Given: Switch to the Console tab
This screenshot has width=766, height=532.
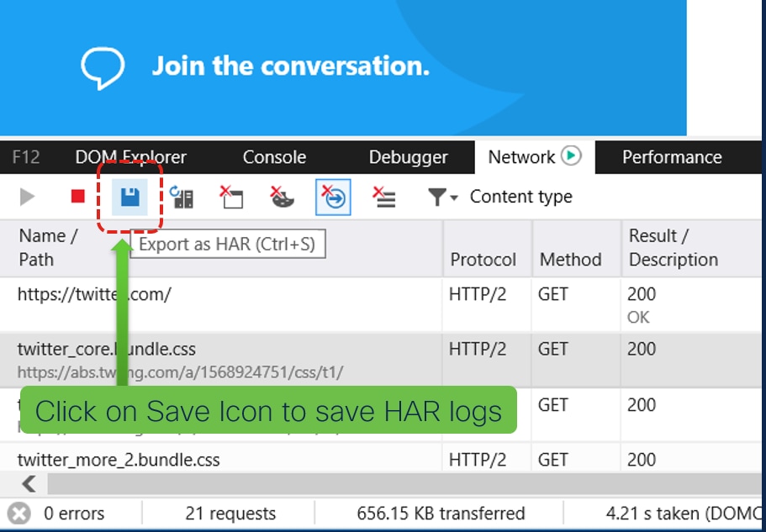Looking at the screenshot, I should pos(275,157).
